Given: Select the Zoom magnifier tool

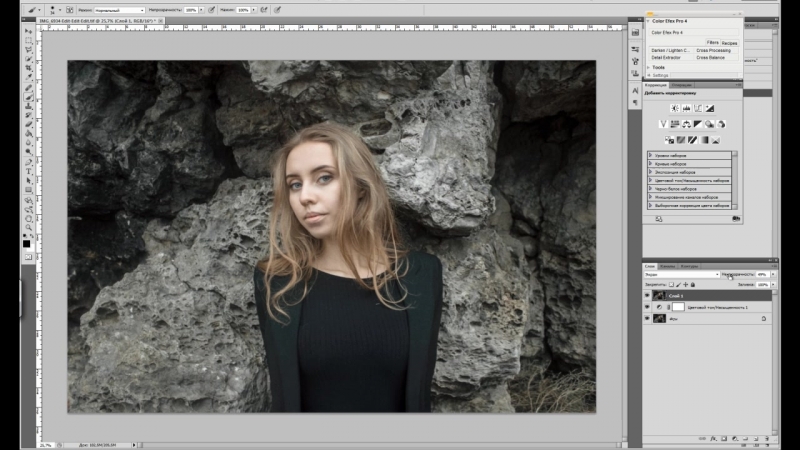Looking at the screenshot, I should (x=28, y=219).
